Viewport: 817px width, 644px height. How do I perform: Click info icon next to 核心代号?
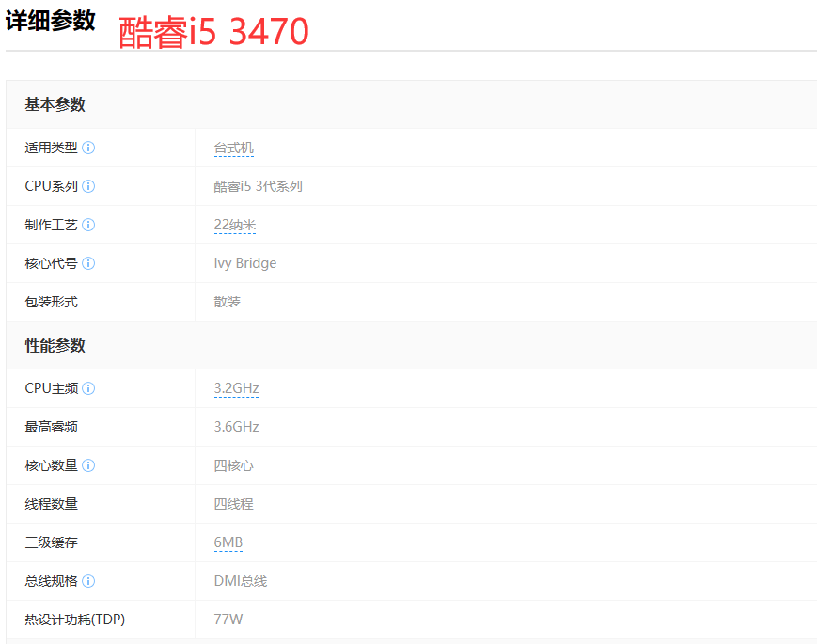tap(88, 263)
